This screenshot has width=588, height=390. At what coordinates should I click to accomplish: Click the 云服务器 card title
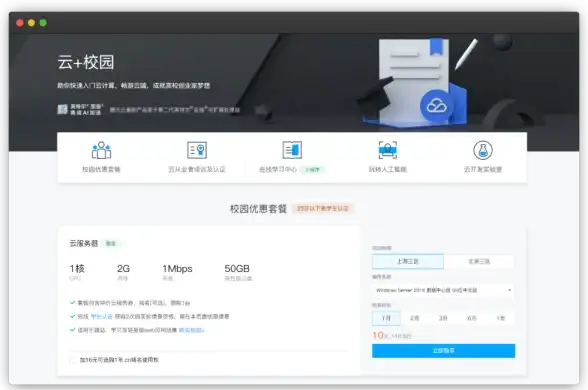(84, 244)
